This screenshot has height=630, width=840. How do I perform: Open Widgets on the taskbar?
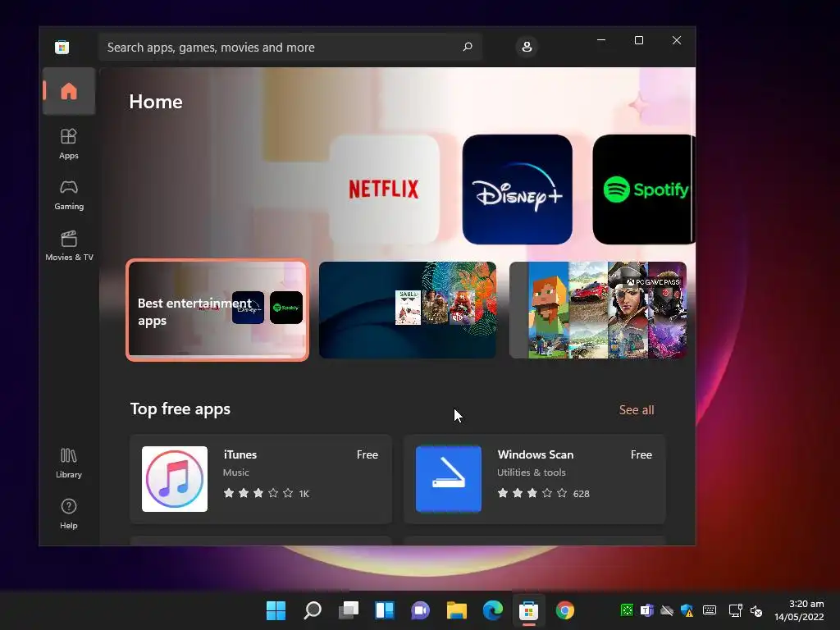click(x=385, y=610)
